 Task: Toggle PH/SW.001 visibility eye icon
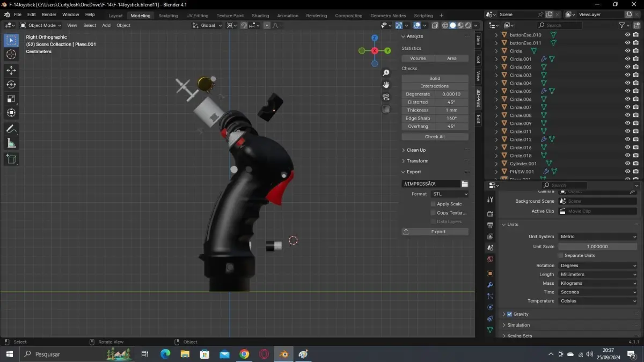627,172
